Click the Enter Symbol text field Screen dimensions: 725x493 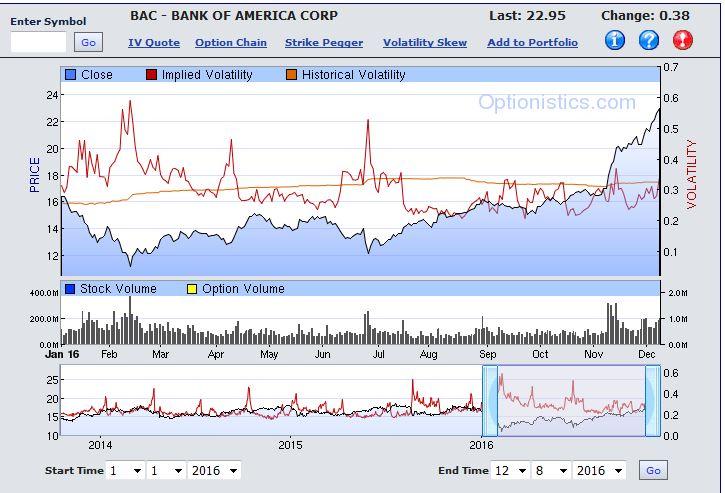point(38,42)
